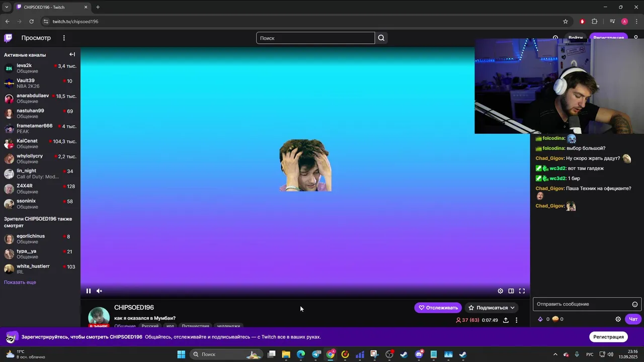Click the address bar URL

pyautogui.click(x=75, y=22)
